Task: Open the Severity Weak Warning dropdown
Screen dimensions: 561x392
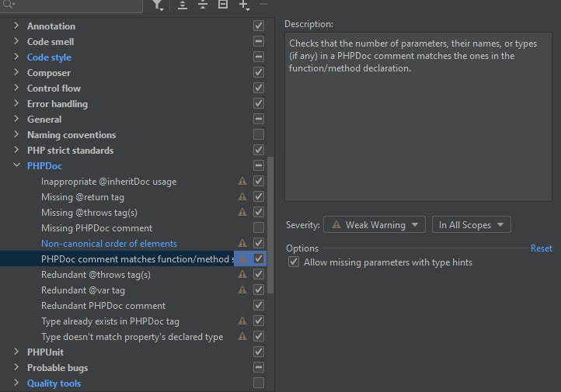Action: coord(375,225)
